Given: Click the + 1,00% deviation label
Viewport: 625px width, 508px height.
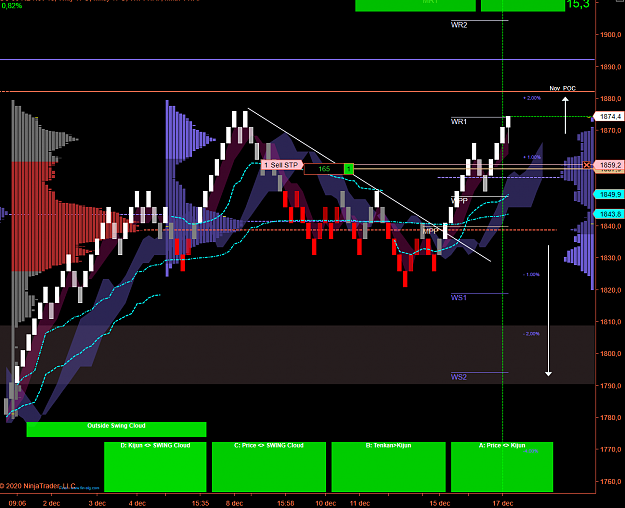Looking at the screenshot, I should coord(532,157).
